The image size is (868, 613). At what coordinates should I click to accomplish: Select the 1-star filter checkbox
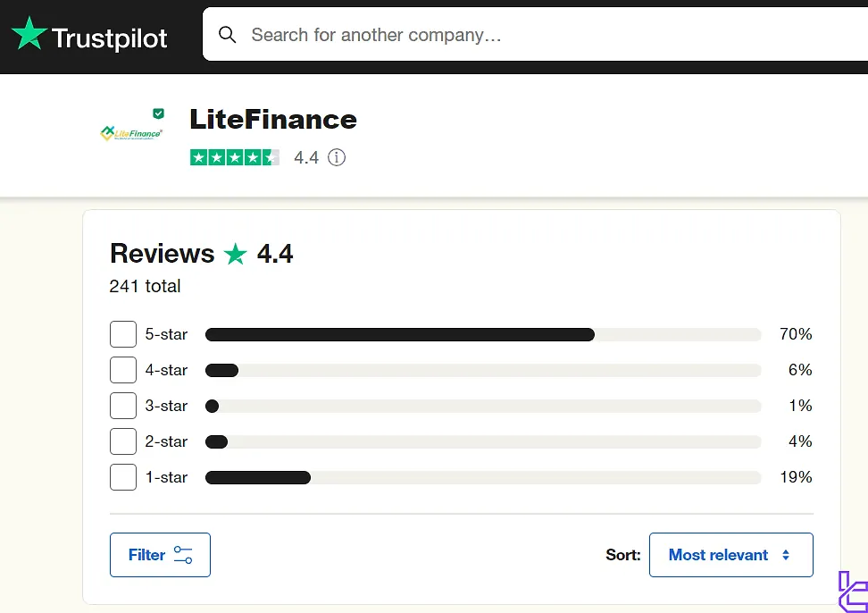point(123,477)
